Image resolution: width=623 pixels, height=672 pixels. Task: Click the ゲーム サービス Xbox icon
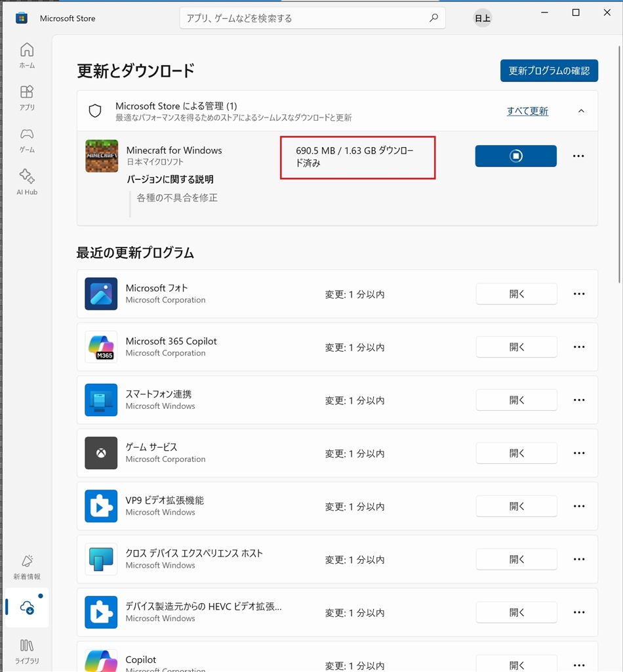[x=101, y=453]
